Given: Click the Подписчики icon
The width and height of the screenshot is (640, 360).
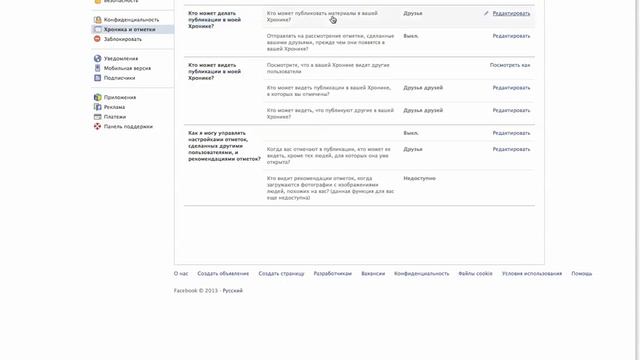Looking at the screenshot, I should [x=97, y=78].
